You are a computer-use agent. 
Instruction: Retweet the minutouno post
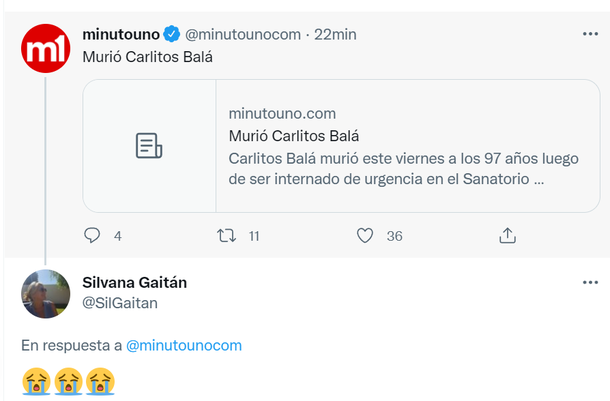pyautogui.click(x=227, y=236)
